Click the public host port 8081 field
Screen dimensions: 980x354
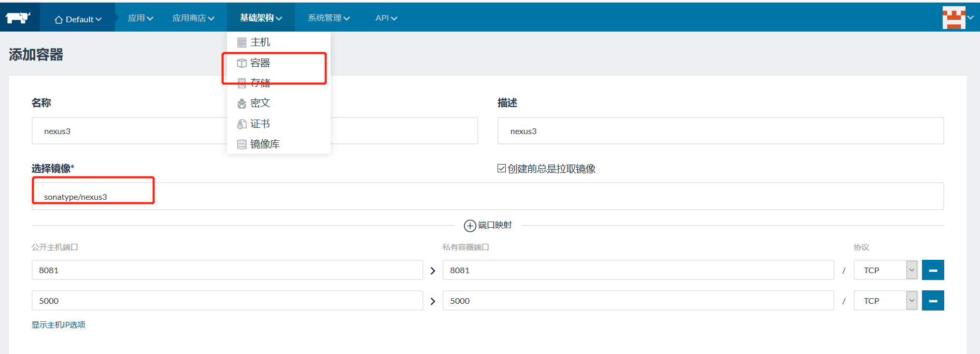[x=228, y=270]
